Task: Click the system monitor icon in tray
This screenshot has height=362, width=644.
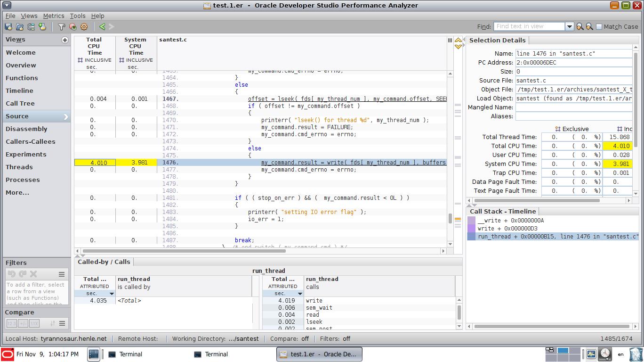Action: click(591, 354)
